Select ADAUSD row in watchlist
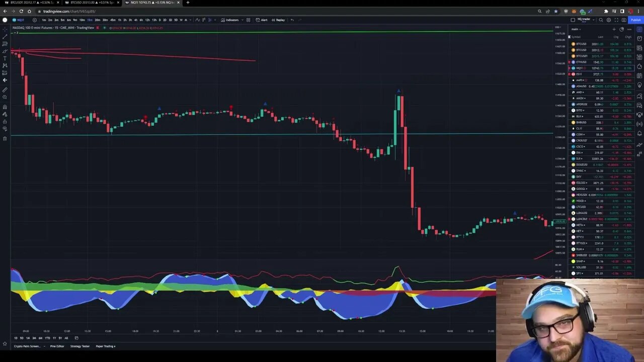This screenshot has width=644, height=362. point(601,86)
